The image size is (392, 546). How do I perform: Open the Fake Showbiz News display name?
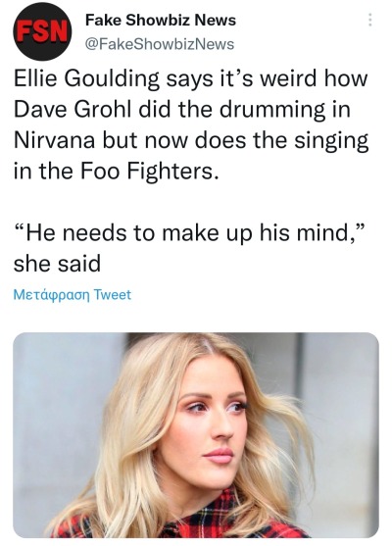(x=161, y=21)
